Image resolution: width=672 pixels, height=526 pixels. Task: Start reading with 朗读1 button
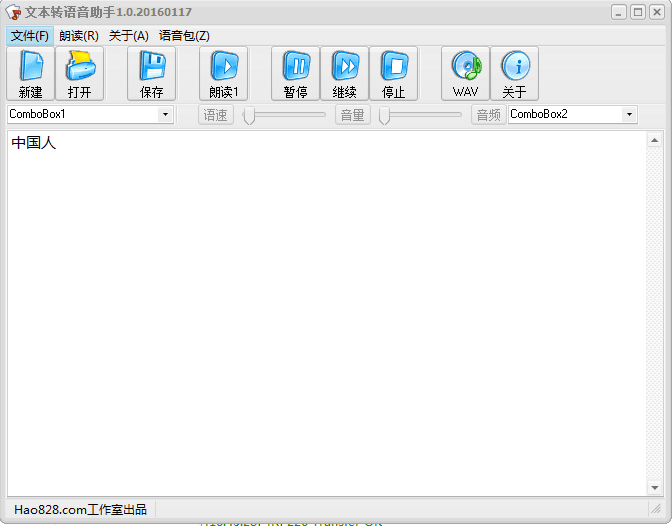[x=223, y=74]
